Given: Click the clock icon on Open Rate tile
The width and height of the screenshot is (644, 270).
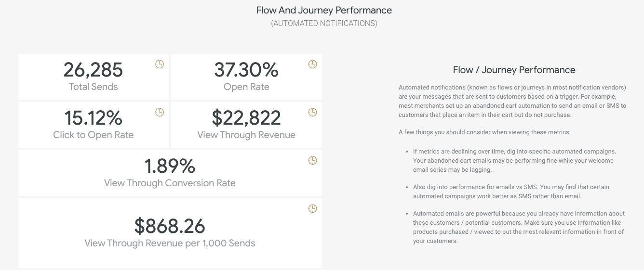Looking at the screenshot, I should [x=312, y=64].
